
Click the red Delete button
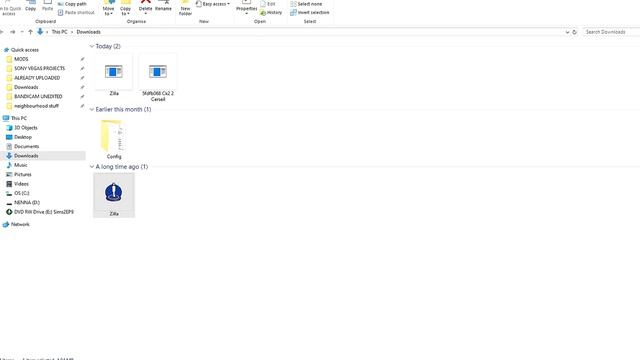coord(145,7)
